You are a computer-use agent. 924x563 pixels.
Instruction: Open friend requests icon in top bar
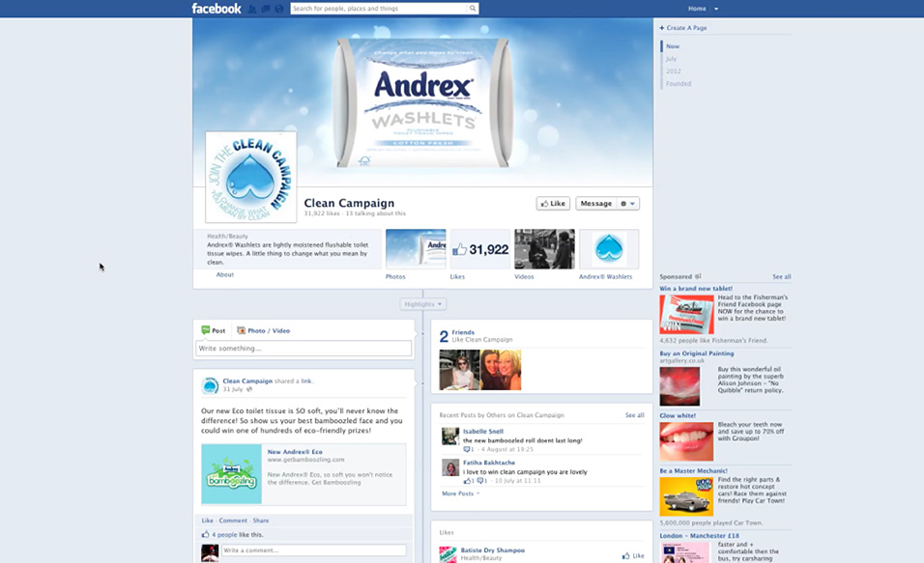(252, 9)
